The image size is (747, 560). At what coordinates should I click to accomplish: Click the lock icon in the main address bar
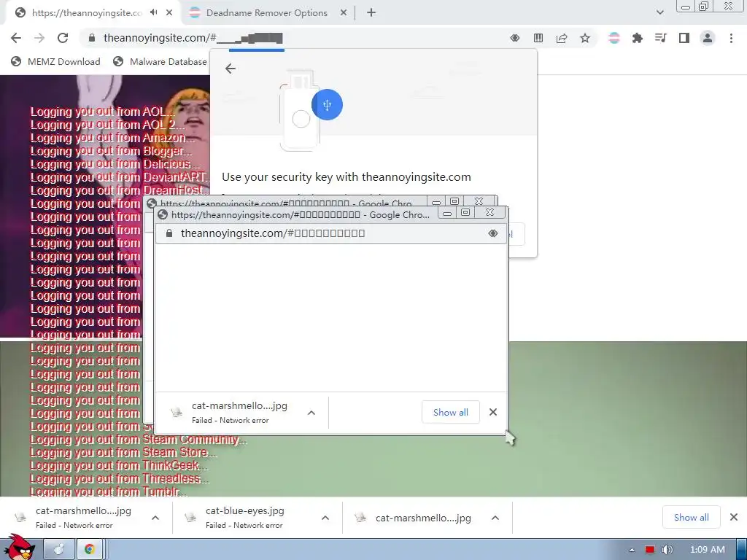tap(92, 38)
